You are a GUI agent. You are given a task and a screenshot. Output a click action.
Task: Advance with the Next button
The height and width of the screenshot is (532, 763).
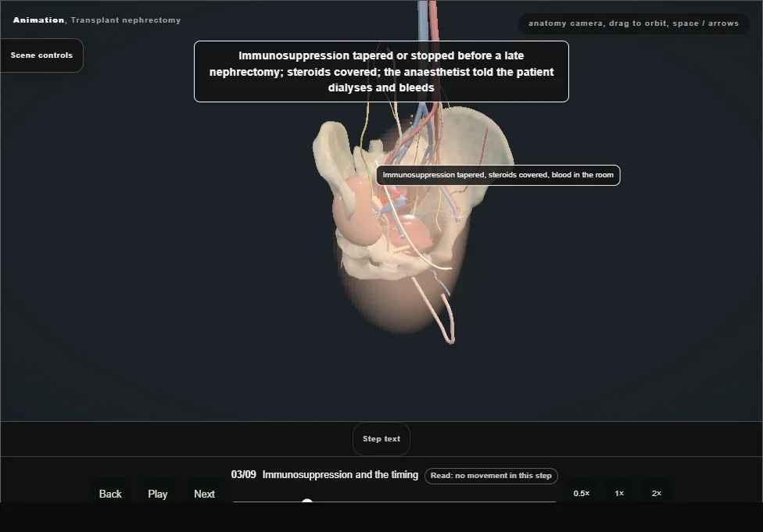tap(204, 494)
